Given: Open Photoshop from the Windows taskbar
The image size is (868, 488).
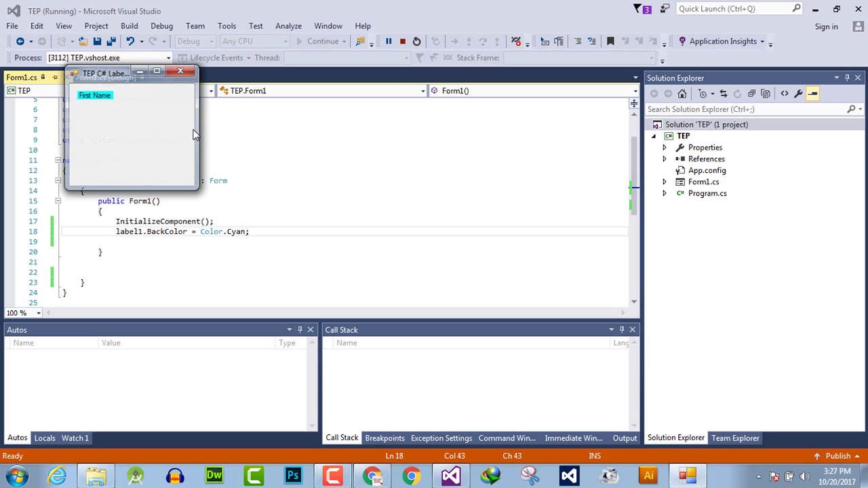Looking at the screenshot, I should (x=294, y=476).
